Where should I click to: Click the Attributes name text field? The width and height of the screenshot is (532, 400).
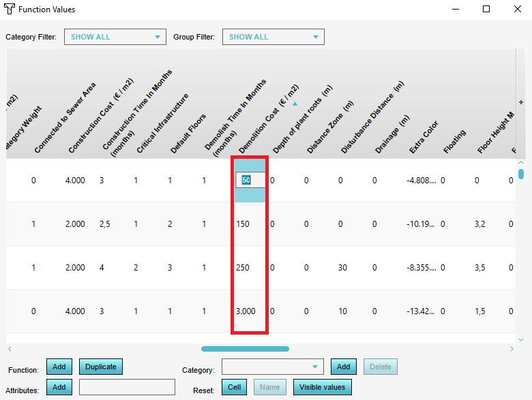click(x=127, y=388)
